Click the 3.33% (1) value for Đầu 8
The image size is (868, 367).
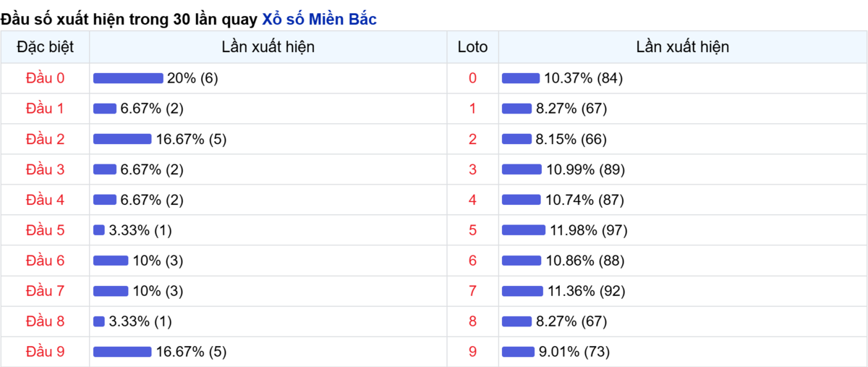click(x=140, y=321)
